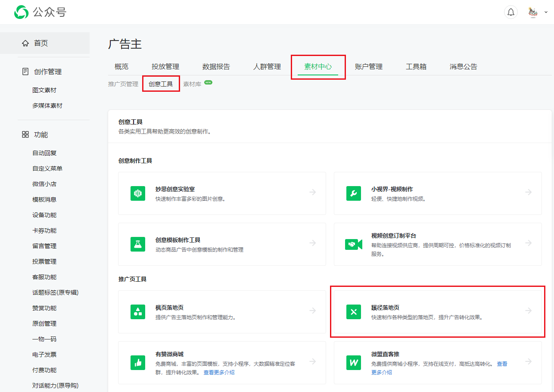Click the arrow on 有赞微商城 card
This screenshot has width=554, height=392.
point(313,361)
